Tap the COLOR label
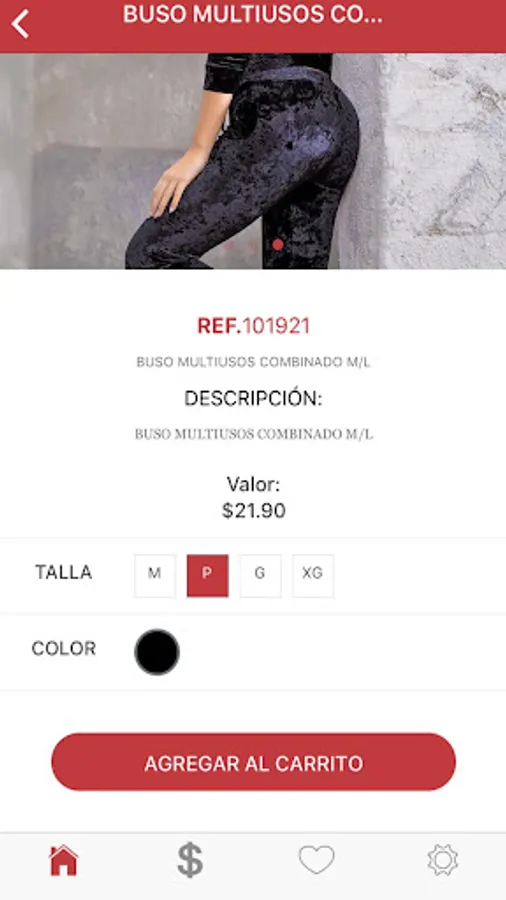This screenshot has width=506, height=900. tap(64, 649)
